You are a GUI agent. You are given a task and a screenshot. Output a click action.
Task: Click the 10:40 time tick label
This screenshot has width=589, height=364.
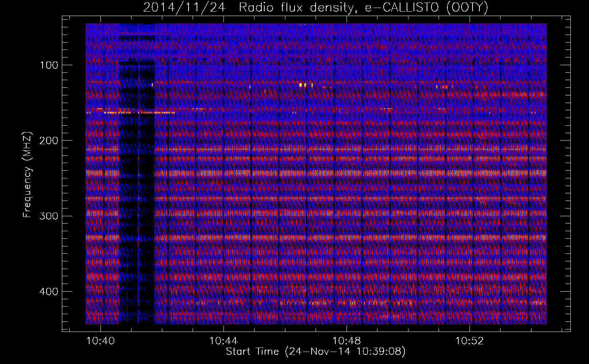click(101, 341)
